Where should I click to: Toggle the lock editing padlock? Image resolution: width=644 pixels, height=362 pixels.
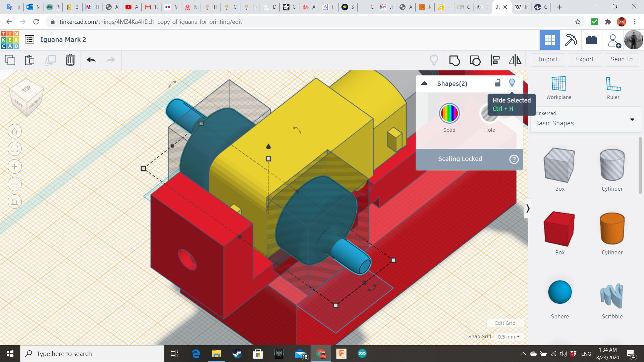[498, 83]
